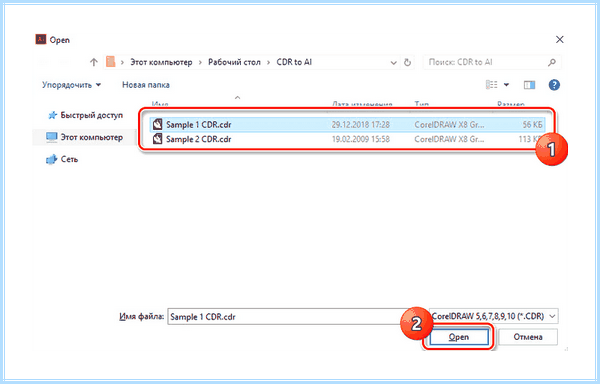Screen dimensions: 600x384
Task: Click the date 19.02.2009 15:58
Action: click(x=360, y=139)
